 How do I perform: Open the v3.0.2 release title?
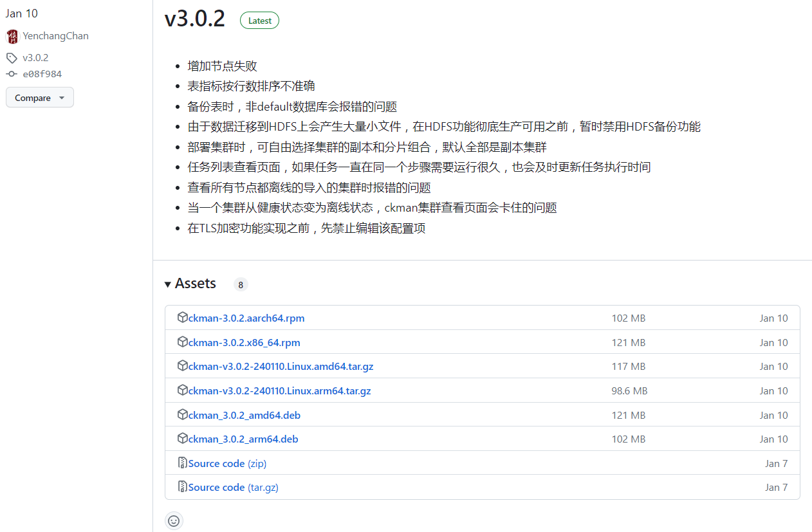(x=195, y=19)
